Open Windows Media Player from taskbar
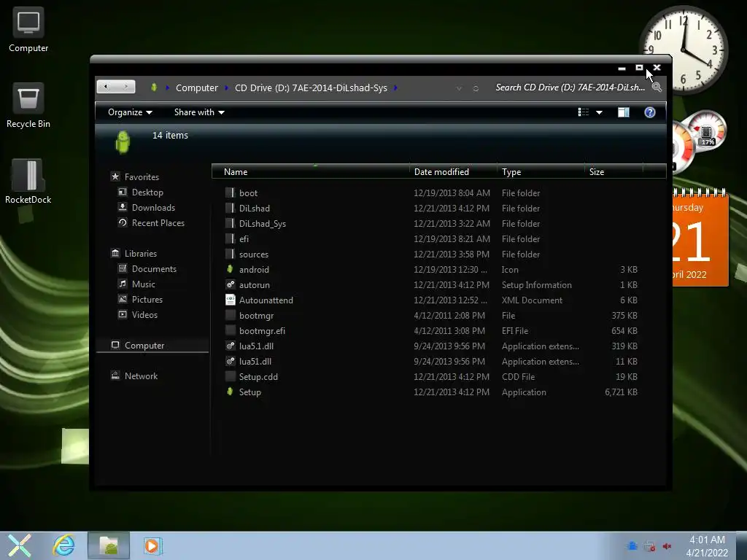Image resolution: width=747 pixels, height=560 pixels. tap(152, 545)
